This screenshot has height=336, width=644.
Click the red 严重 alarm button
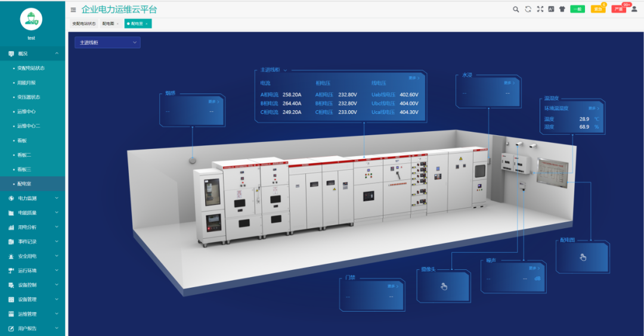pos(618,9)
